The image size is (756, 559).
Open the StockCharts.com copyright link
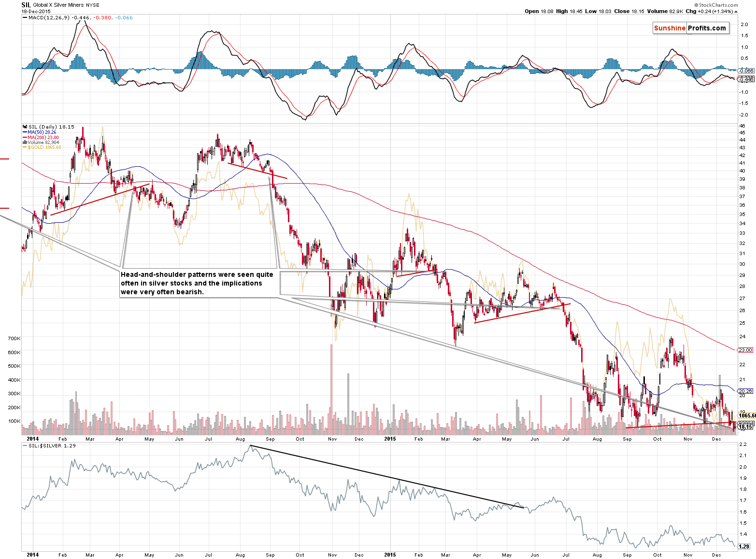715,5
